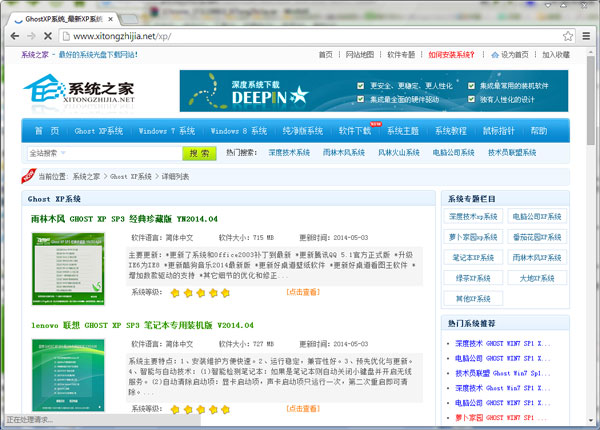Open title lenovo 联想 GHOST XP SP3
Image resolution: width=600 pixels, height=430 pixels.
pos(142,326)
